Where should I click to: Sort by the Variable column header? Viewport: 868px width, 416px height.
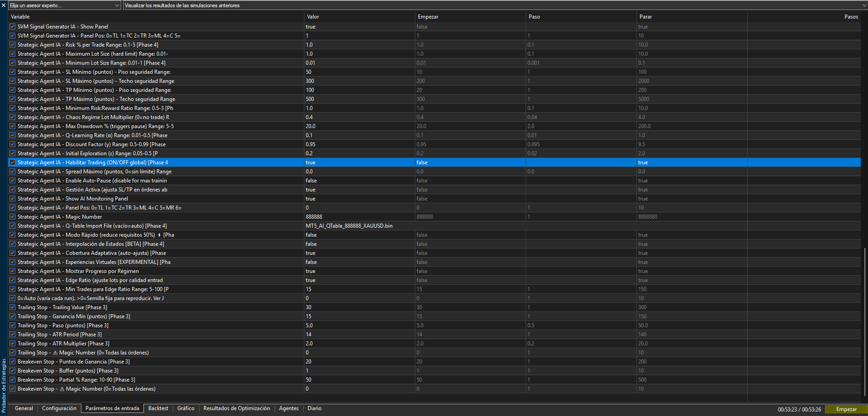[x=20, y=17]
